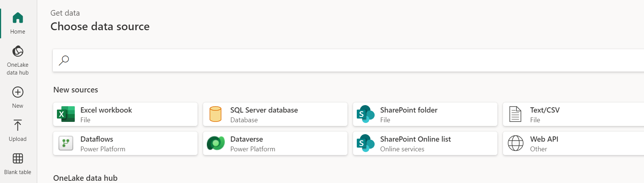The width and height of the screenshot is (644, 183).
Task: Choose the Web API source card
Action: click(573, 143)
